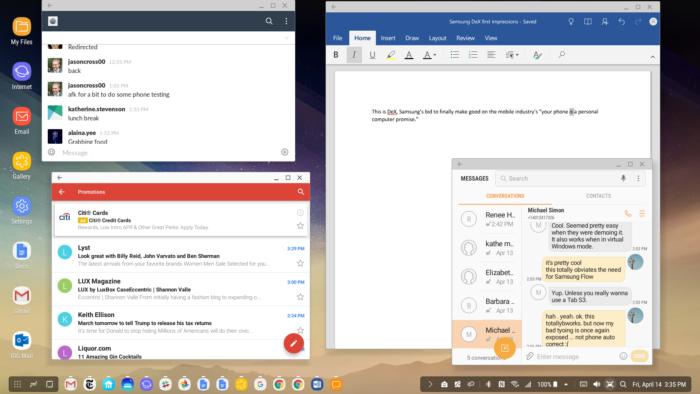700x394 pixels.
Task: Toggle Bold formatting in Word ribbon
Action: point(336,55)
